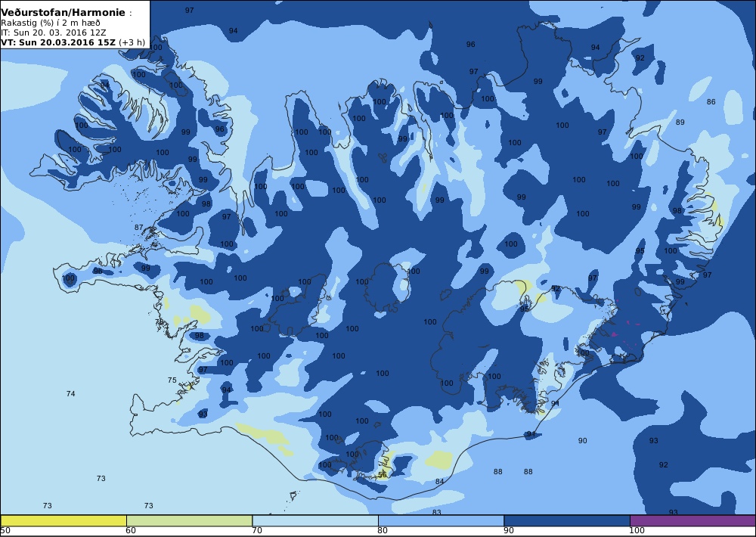Viewport: 756px width, 537px height.
Task: Click the yellow 50–60 legend swatch
Action: (x=64, y=520)
